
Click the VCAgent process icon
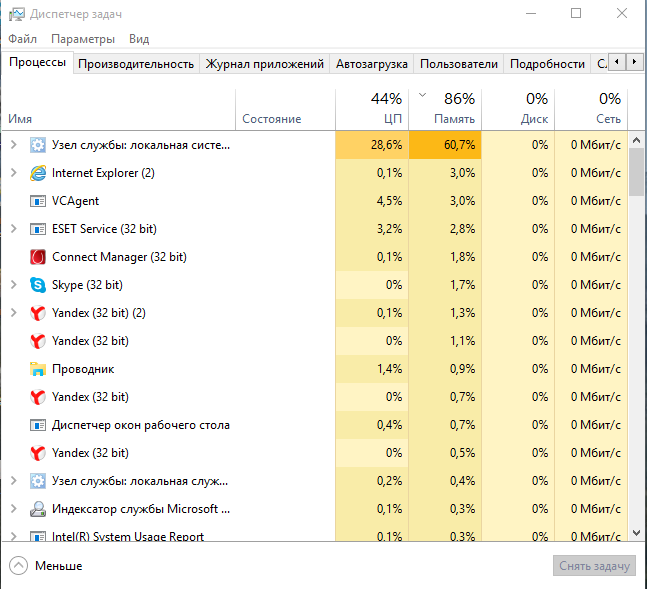pos(38,201)
